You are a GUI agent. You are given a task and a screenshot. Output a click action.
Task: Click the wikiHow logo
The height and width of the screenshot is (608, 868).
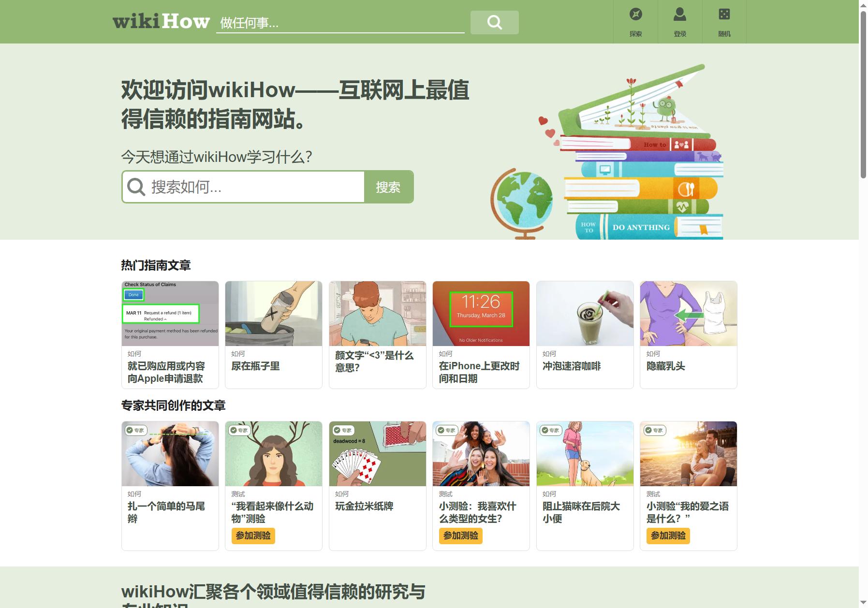[x=161, y=22]
